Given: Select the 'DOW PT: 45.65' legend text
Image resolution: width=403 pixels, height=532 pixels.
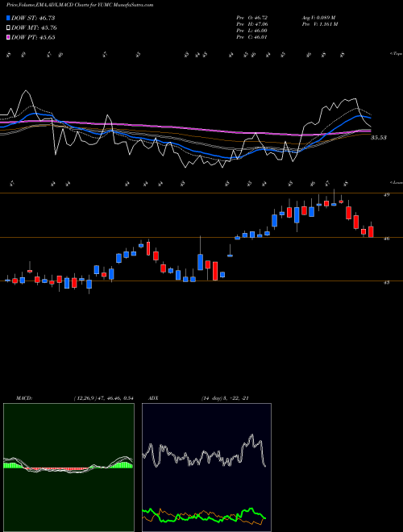Looking at the screenshot, I should pyautogui.click(x=33, y=37).
